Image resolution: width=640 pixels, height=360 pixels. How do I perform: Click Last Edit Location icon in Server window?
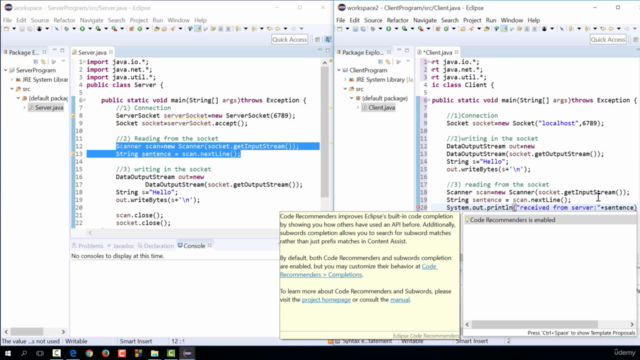click(x=269, y=29)
